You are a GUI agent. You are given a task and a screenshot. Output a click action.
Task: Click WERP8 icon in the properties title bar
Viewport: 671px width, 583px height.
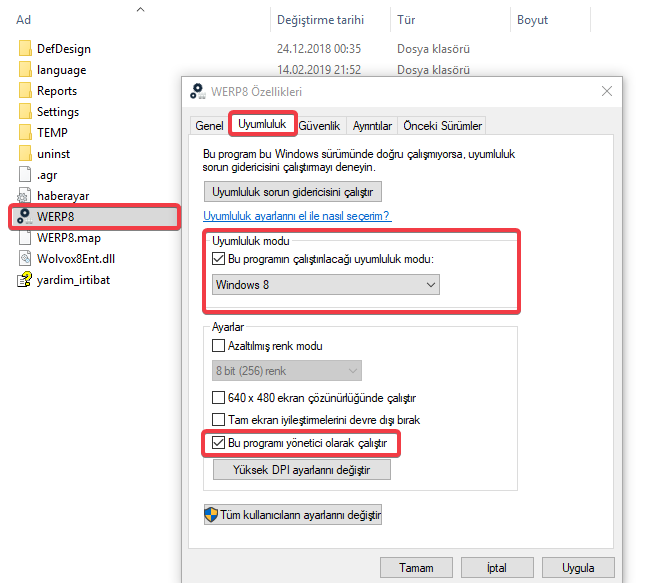[198, 91]
